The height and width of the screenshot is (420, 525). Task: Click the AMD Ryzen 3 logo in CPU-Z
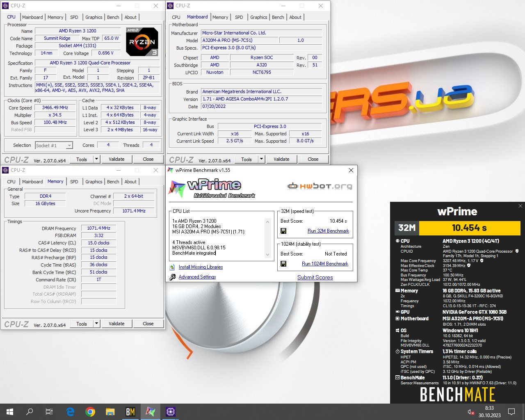pyautogui.click(x=142, y=42)
